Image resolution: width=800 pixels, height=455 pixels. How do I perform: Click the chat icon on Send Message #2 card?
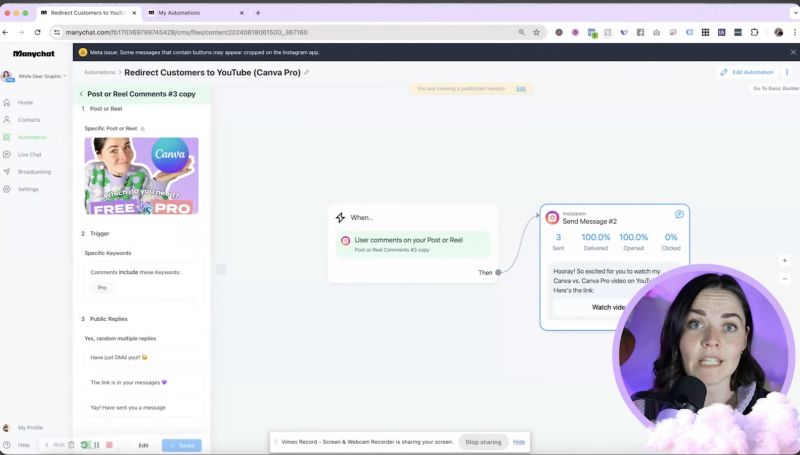click(679, 215)
